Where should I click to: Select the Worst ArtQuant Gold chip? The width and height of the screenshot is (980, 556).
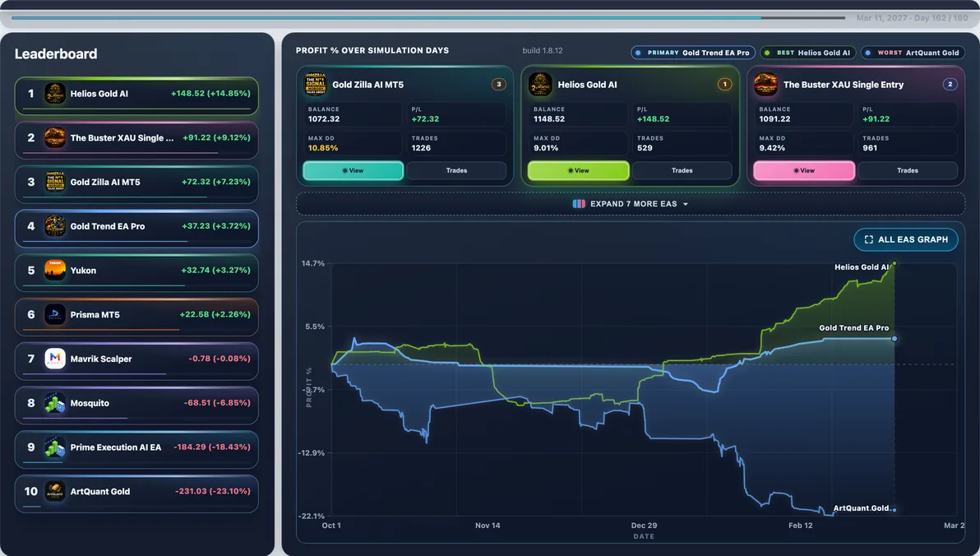tap(913, 53)
